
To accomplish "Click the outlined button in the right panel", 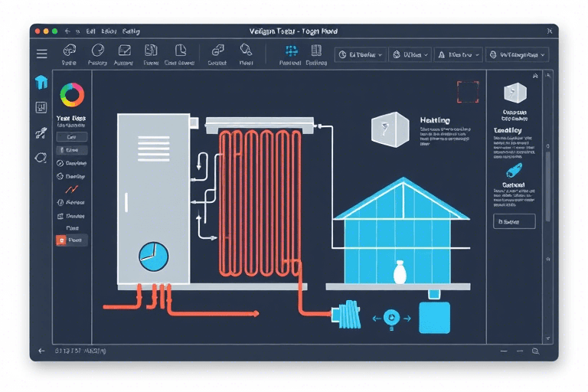I will click(x=514, y=221).
